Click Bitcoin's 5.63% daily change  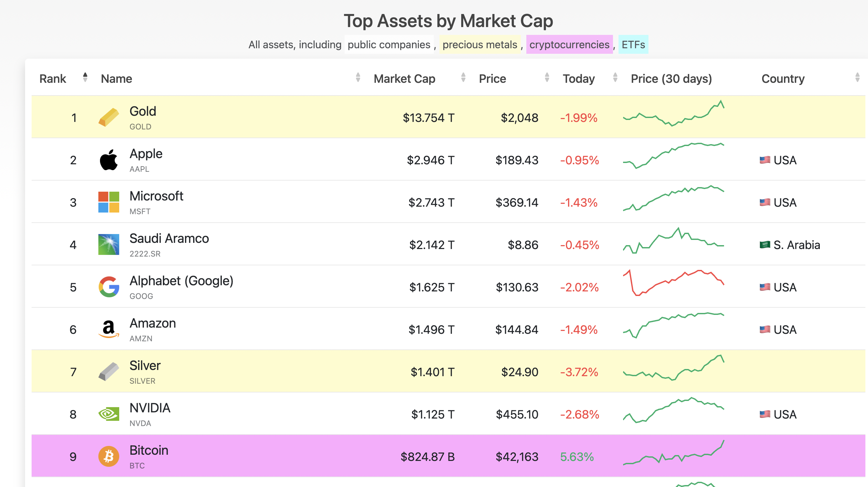tap(577, 457)
